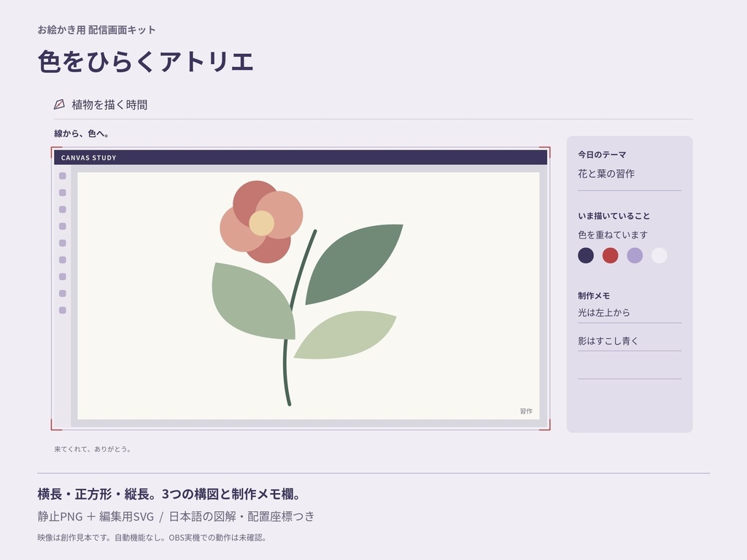Screen dimensions: 747x560
Task: Click the 制作メモ heading
Action: 594,296
